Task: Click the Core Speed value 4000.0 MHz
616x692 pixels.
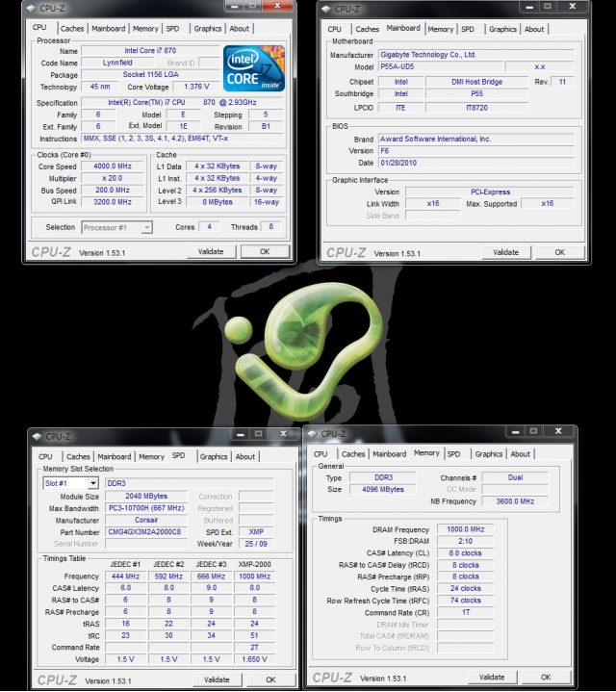Action: tap(113, 167)
